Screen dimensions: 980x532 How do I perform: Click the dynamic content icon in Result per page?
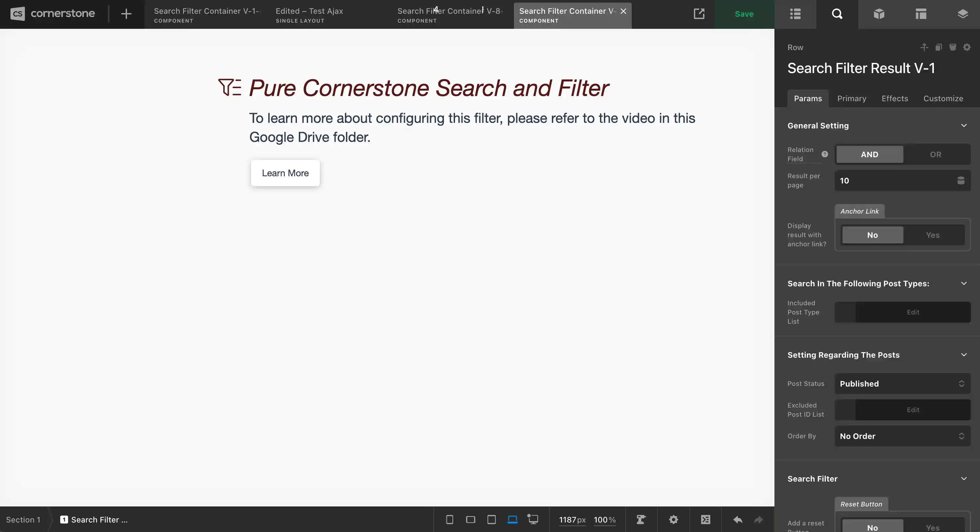[x=961, y=180]
